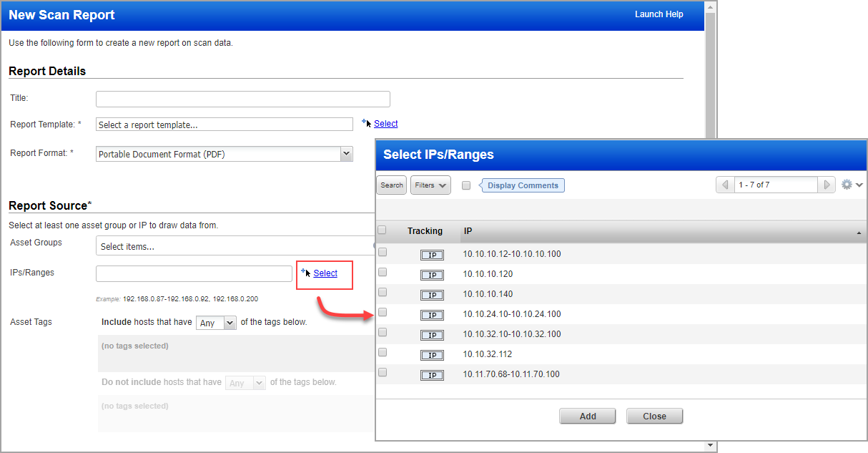Click the Display Comments option
Viewport: 868px width, 453px height.
click(523, 185)
